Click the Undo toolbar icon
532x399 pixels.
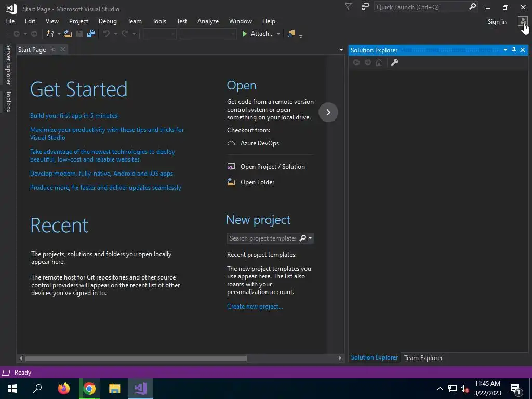click(107, 34)
